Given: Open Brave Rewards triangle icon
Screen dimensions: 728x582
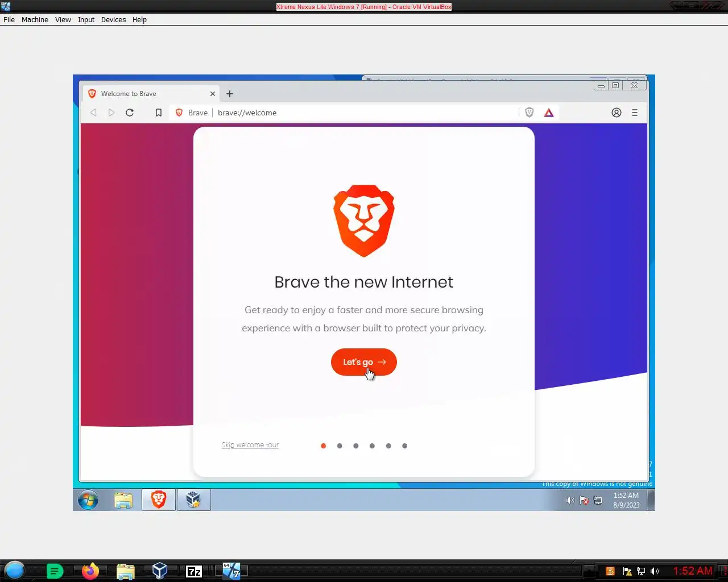Looking at the screenshot, I should pyautogui.click(x=549, y=113).
